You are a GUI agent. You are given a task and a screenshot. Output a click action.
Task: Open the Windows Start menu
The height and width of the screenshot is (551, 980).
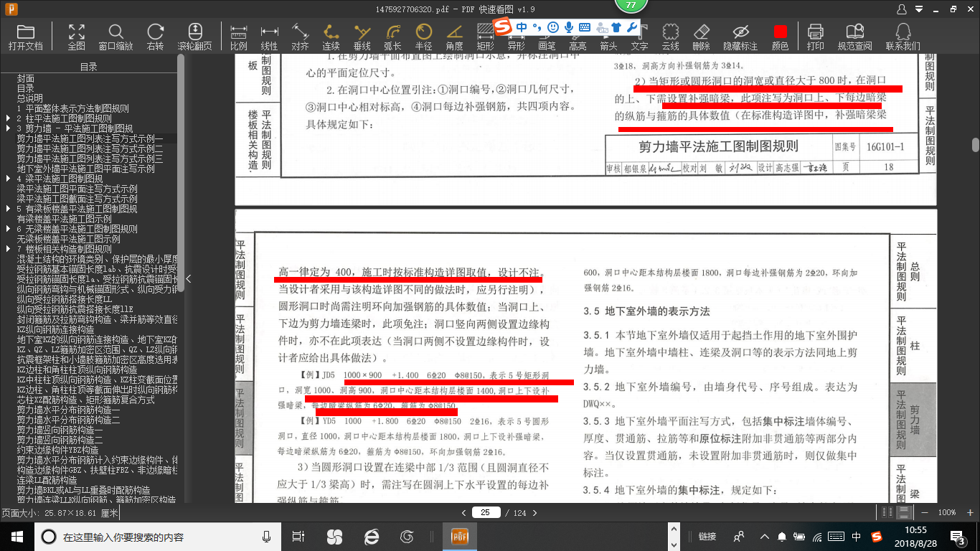coord(17,536)
